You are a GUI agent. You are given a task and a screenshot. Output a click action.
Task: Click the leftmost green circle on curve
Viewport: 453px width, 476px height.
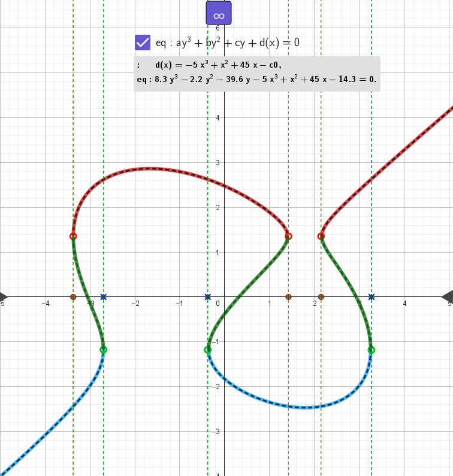(103, 350)
